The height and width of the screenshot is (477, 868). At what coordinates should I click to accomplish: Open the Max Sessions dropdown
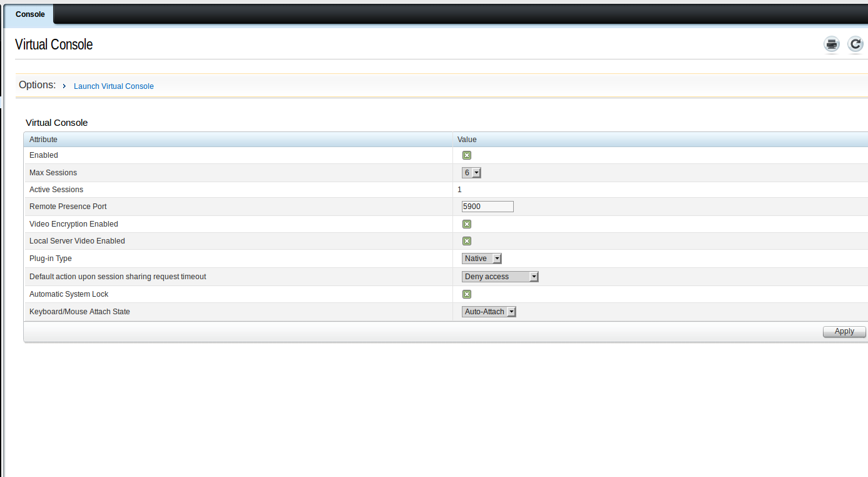(x=471, y=173)
